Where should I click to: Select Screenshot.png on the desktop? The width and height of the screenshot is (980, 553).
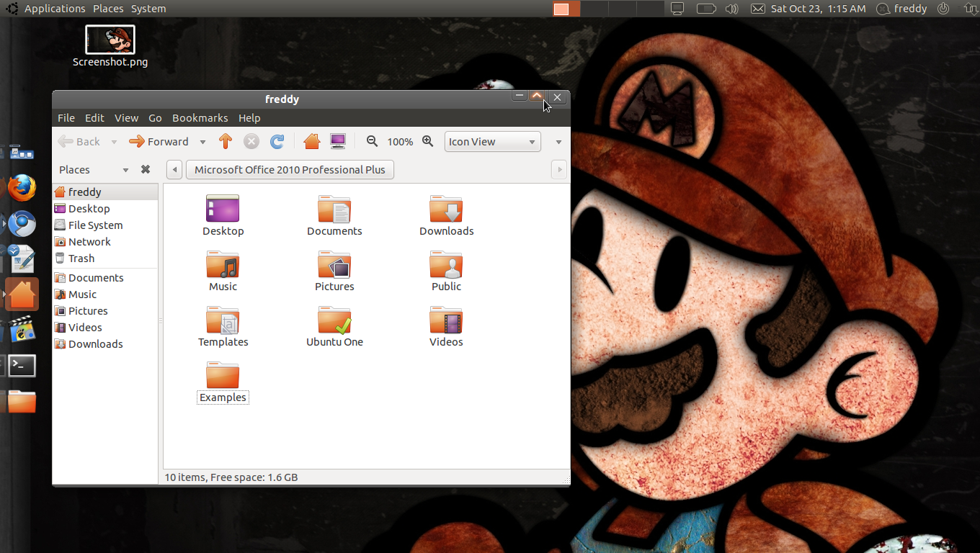110,46
